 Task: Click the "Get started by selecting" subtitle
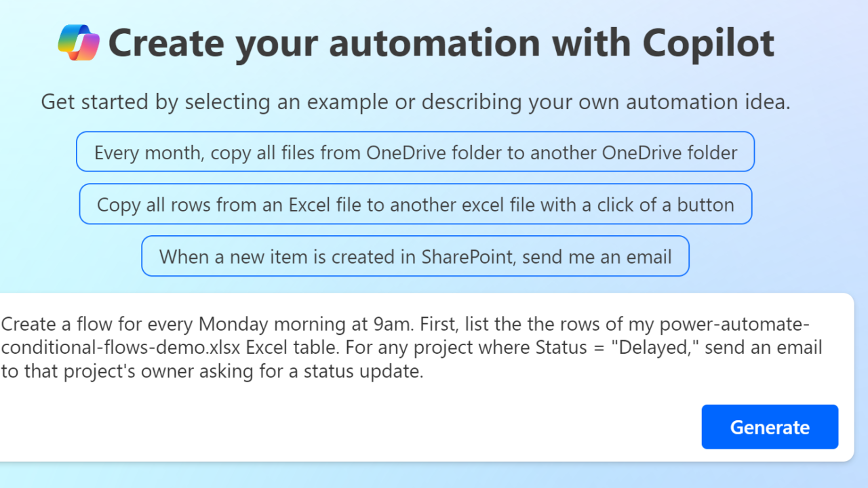click(415, 102)
